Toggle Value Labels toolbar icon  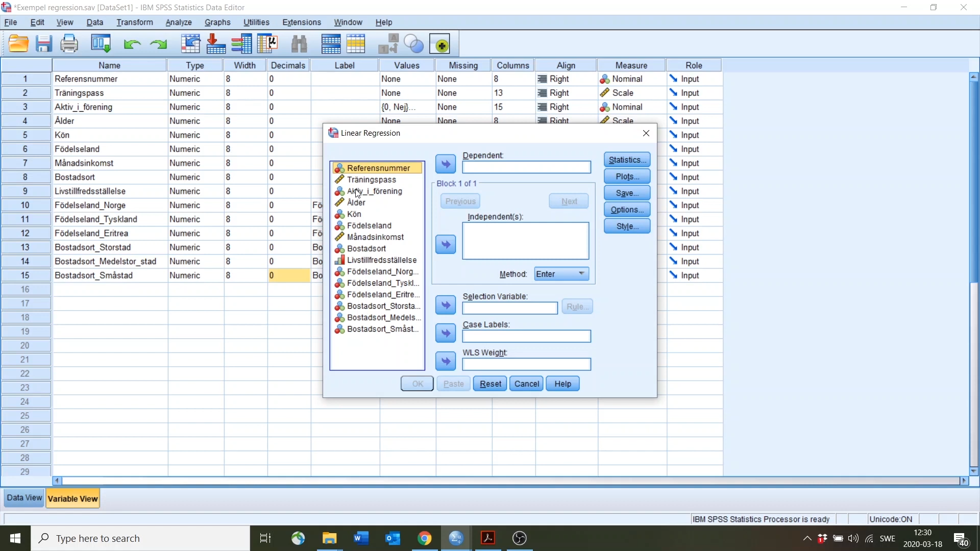[x=388, y=44]
